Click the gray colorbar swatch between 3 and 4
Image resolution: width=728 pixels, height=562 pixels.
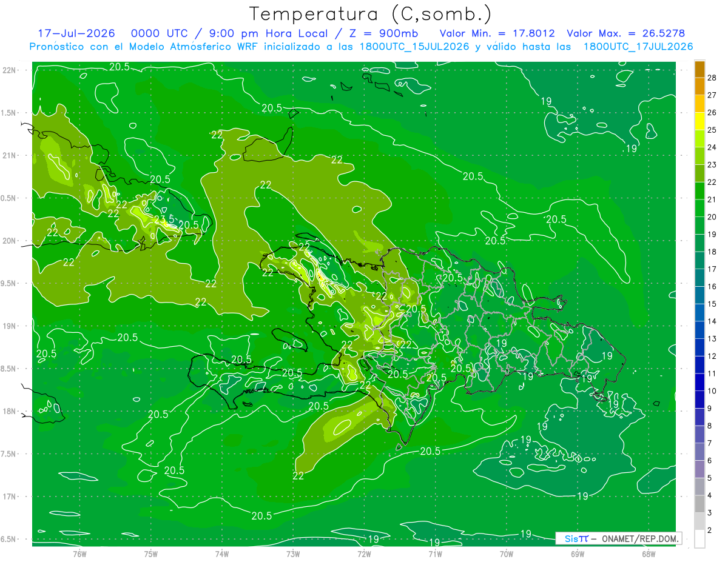tap(699, 504)
